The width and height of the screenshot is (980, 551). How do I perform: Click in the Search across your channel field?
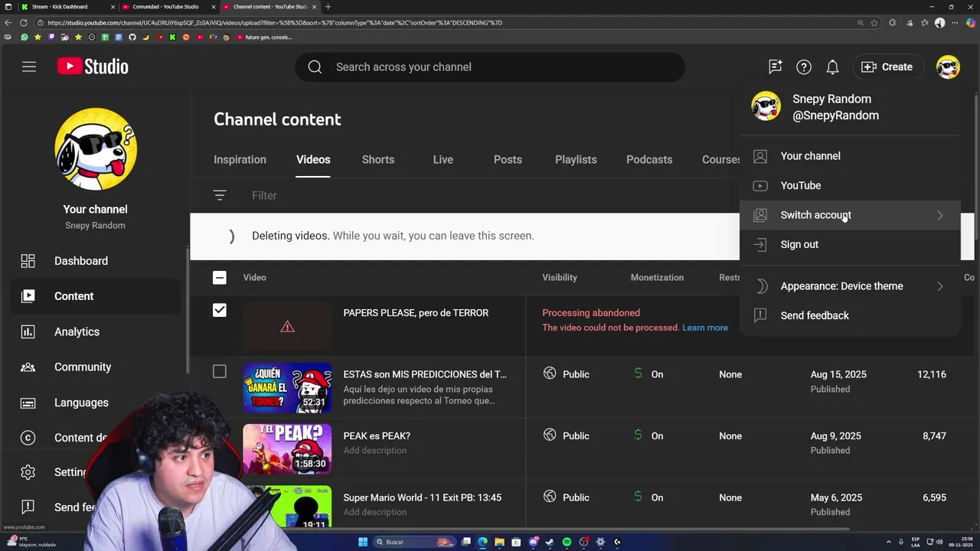tap(490, 67)
